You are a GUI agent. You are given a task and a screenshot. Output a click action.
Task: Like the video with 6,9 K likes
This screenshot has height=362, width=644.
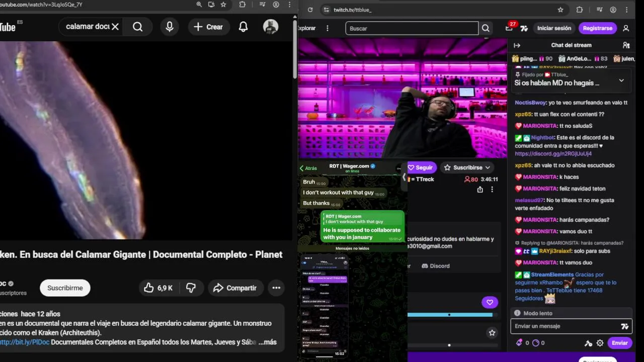[x=158, y=288]
